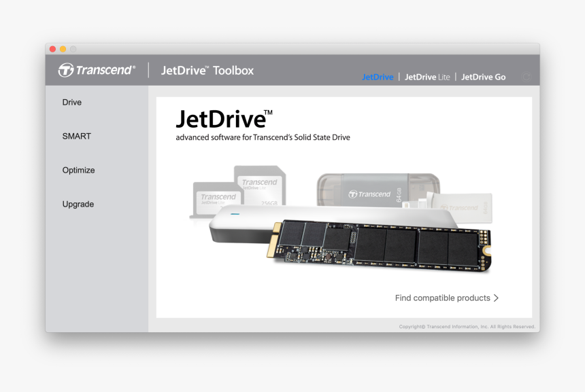Select Optimize in the sidebar
The image size is (585, 392).
(78, 170)
